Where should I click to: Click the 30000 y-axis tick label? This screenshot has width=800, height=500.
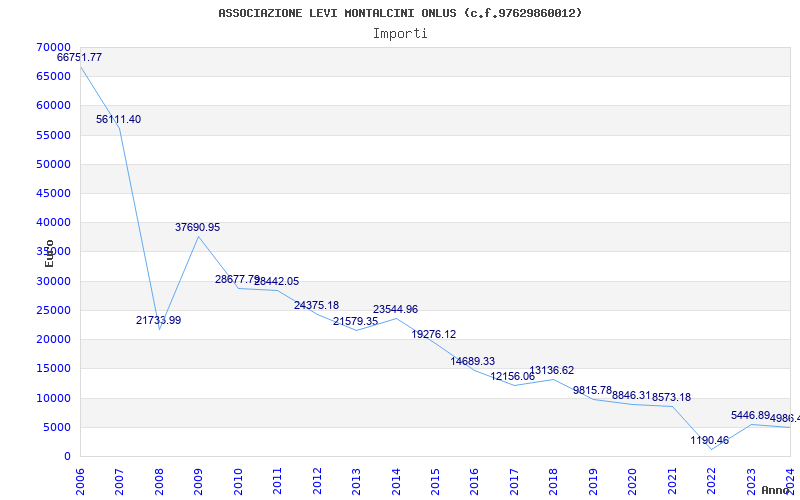(54, 281)
